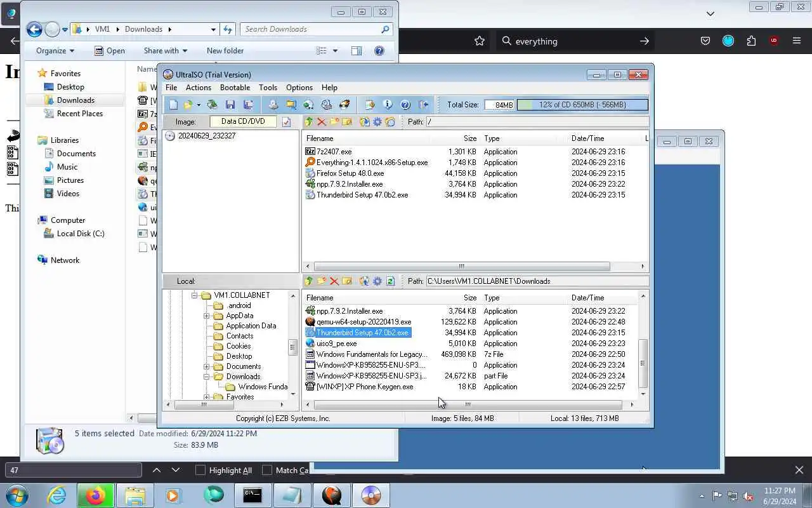Viewport: 812px width, 508px height.
Task: Click the Save As icon in UltraISO toolbar
Action: (x=248, y=105)
